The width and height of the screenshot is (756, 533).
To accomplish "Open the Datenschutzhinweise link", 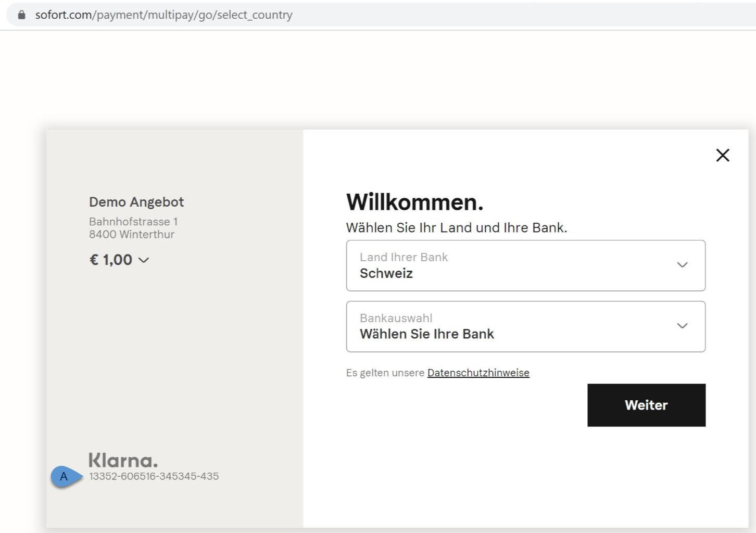I will [x=478, y=373].
